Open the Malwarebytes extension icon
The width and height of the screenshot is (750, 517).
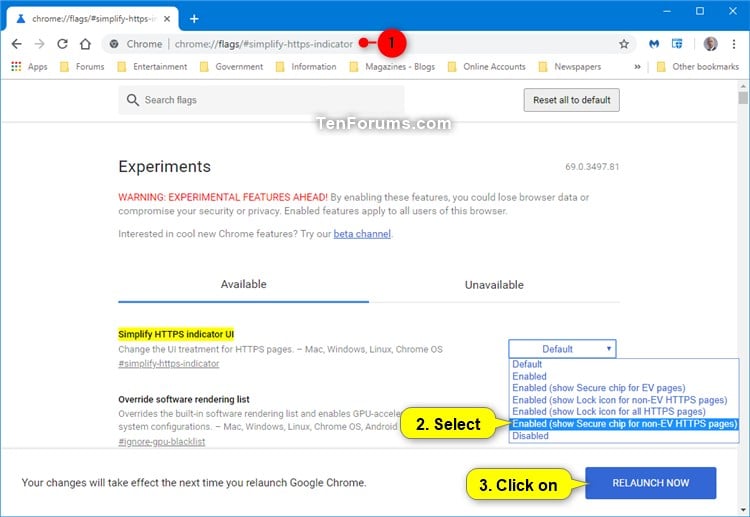[x=654, y=44]
